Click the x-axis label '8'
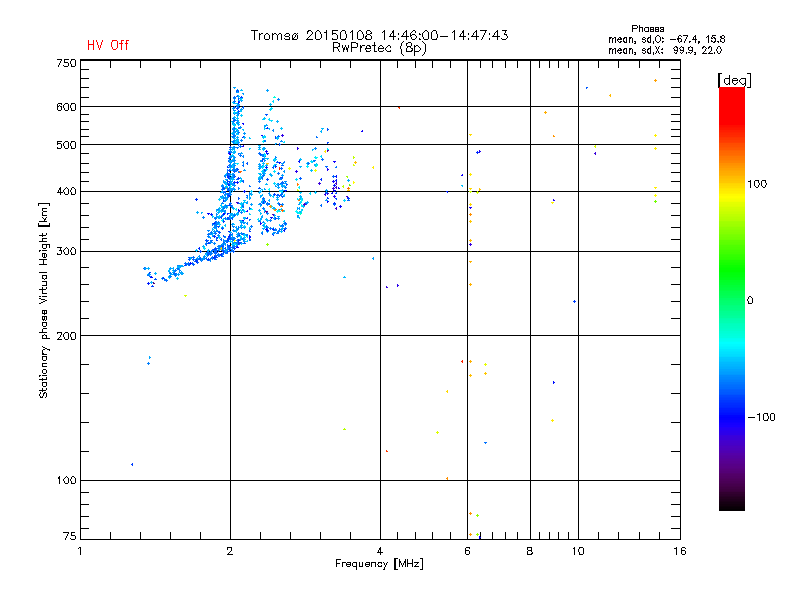The height and width of the screenshot is (600, 800). click(530, 551)
